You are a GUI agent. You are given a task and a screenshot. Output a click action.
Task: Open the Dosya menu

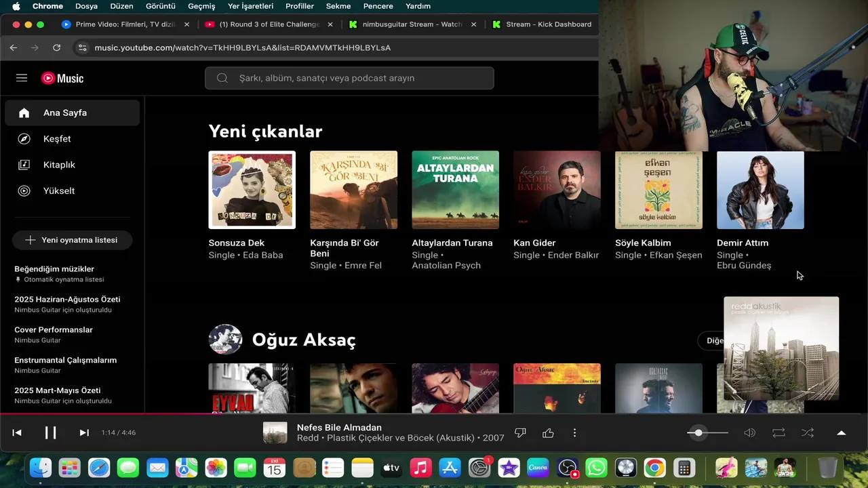tap(86, 6)
